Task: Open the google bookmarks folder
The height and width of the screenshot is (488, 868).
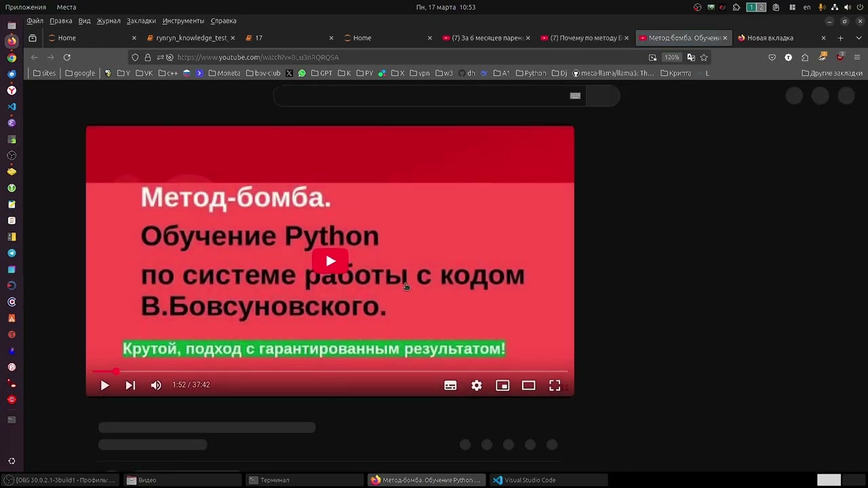Action: 80,73
